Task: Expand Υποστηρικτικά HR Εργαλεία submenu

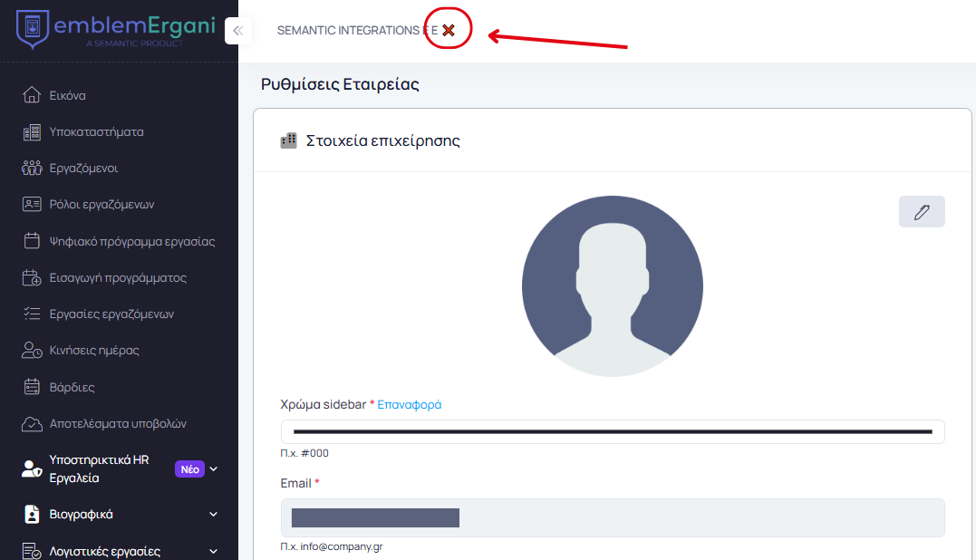Action: pyautogui.click(x=214, y=469)
